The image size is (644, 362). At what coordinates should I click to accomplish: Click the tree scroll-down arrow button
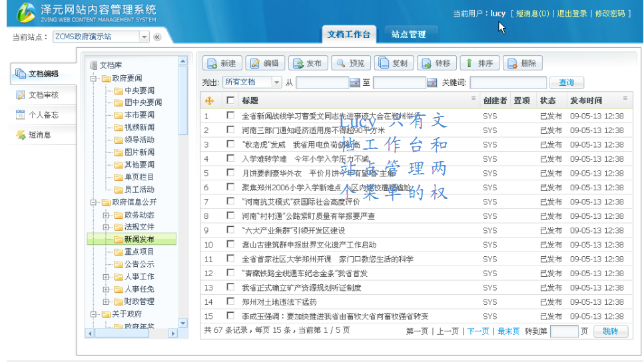(183, 323)
